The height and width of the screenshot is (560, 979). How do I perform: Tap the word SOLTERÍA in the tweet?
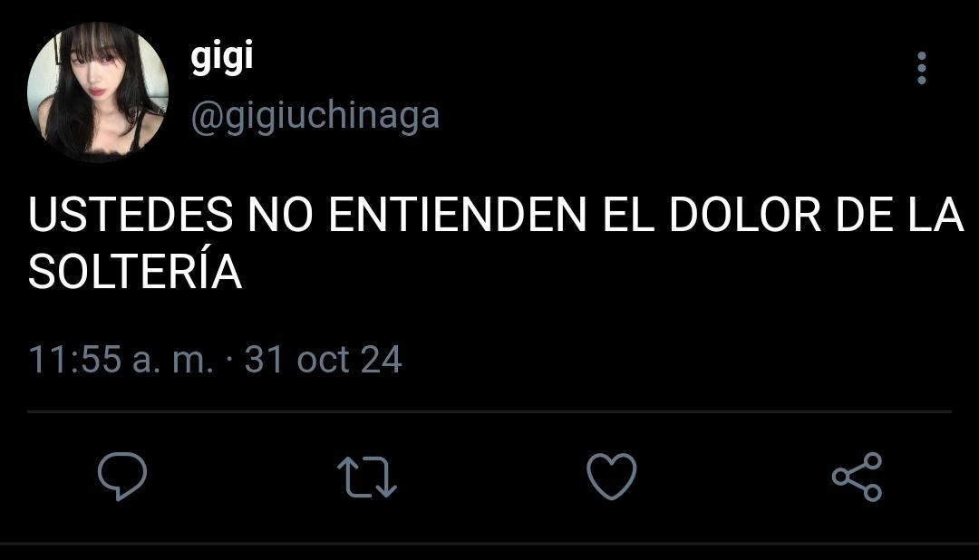point(135,272)
